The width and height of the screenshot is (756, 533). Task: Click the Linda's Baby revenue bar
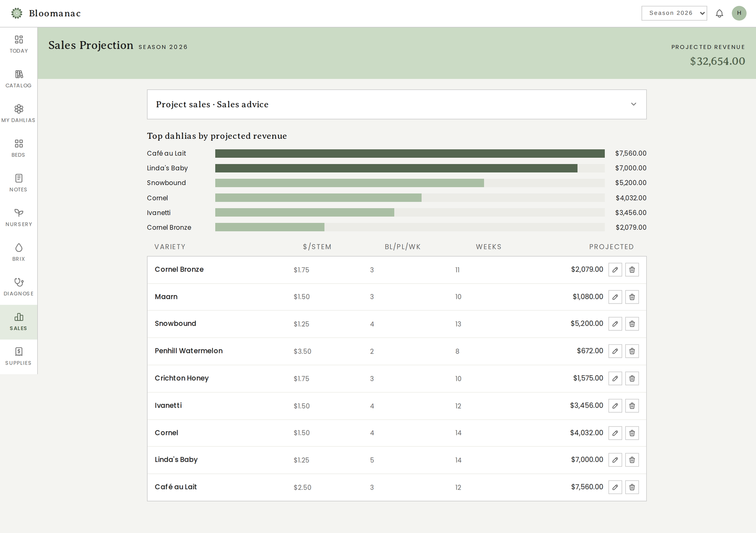point(396,168)
